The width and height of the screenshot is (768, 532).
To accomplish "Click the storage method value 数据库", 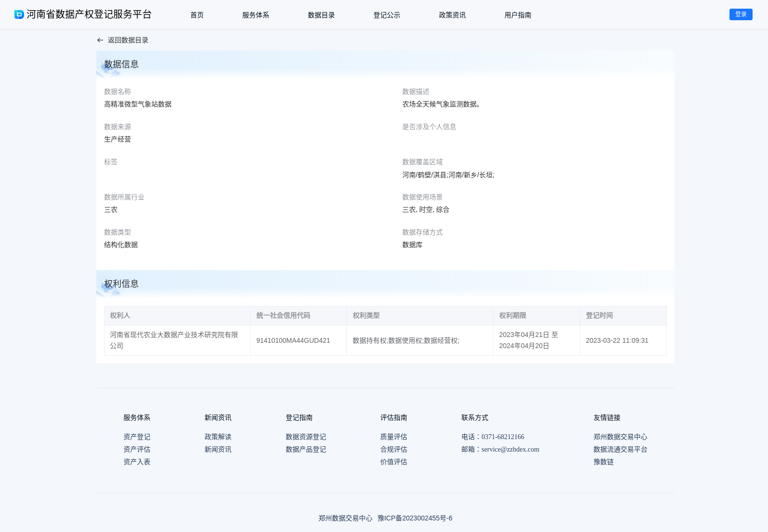I will (x=412, y=245).
